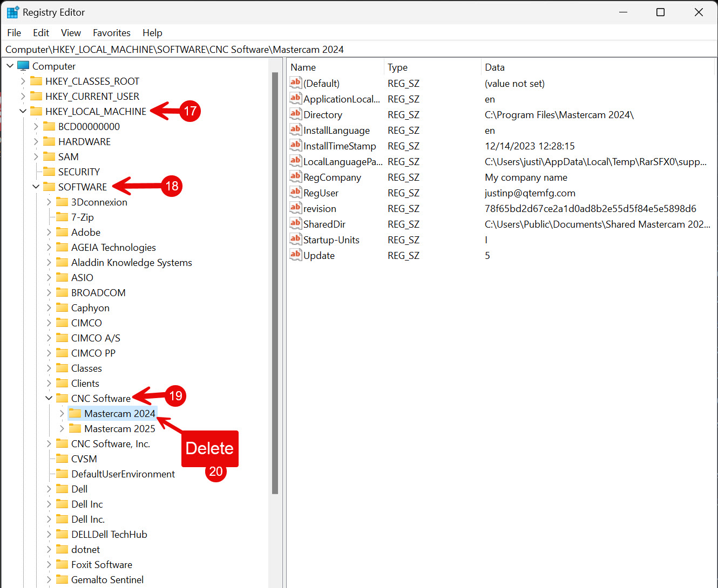Image resolution: width=718 pixels, height=588 pixels.
Task: Click the registry path address bar
Action: (359, 50)
